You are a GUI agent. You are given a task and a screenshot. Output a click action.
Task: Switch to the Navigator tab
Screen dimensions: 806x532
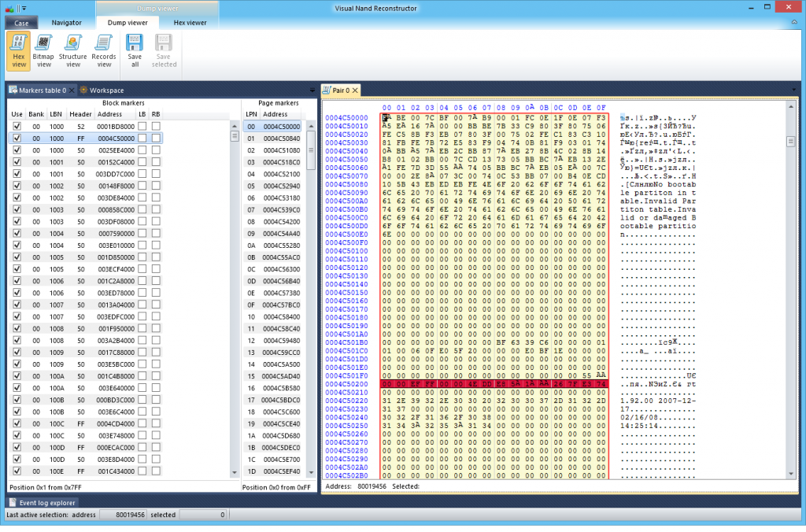point(66,23)
